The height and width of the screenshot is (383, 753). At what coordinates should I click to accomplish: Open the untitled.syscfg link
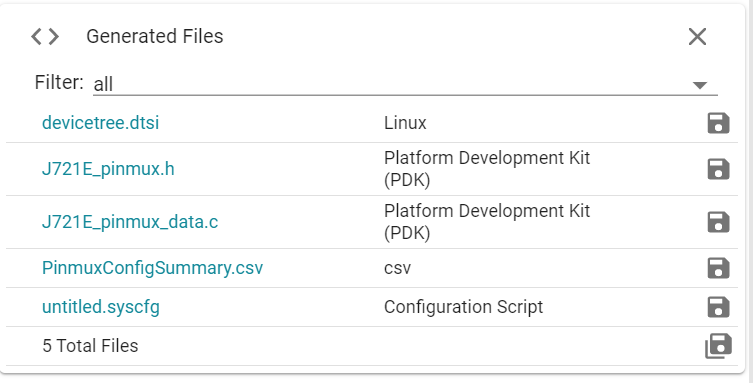101,307
